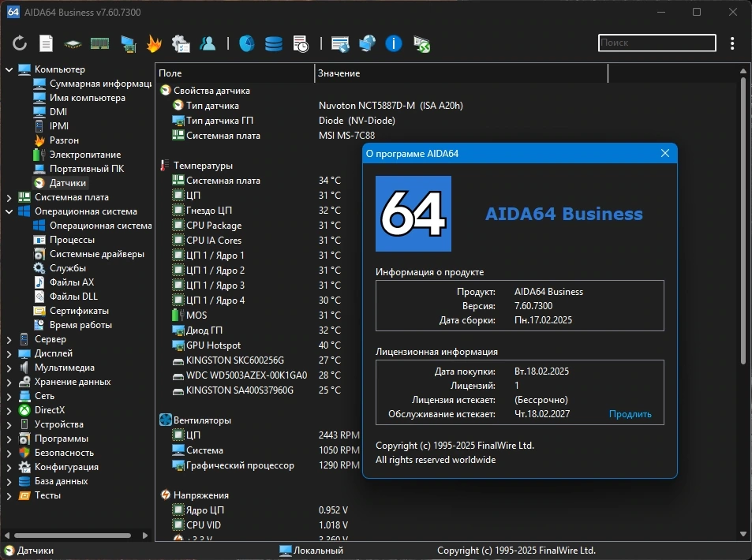Viewport: 752px width, 560px height.
Task: Select Суммарная информация in the tree
Action: tap(92, 84)
